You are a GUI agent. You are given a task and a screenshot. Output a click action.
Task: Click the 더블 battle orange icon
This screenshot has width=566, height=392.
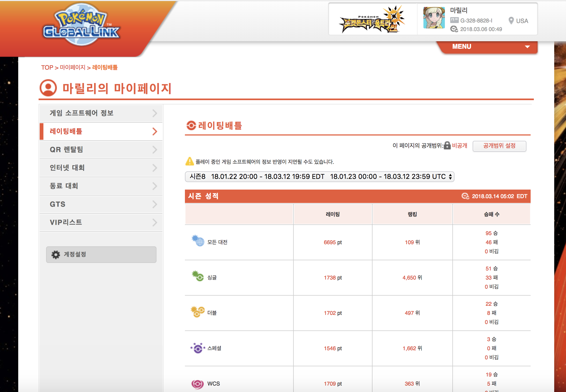coord(198,311)
